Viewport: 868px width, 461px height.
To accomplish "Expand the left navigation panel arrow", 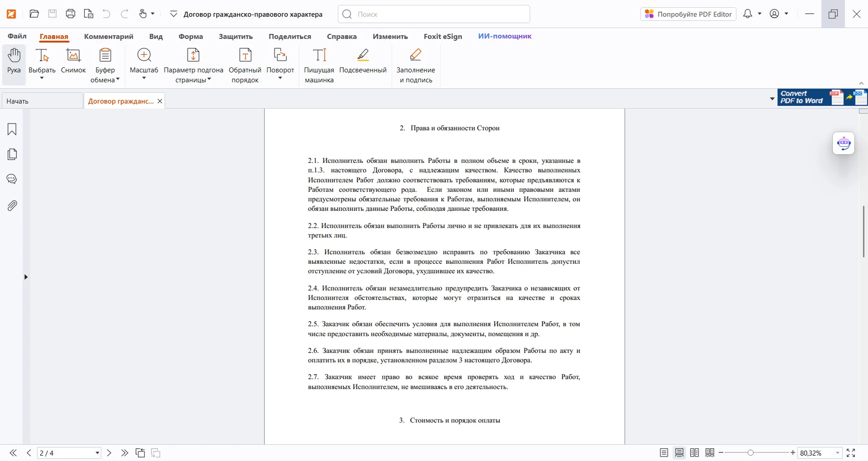I will [x=26, y=277].
